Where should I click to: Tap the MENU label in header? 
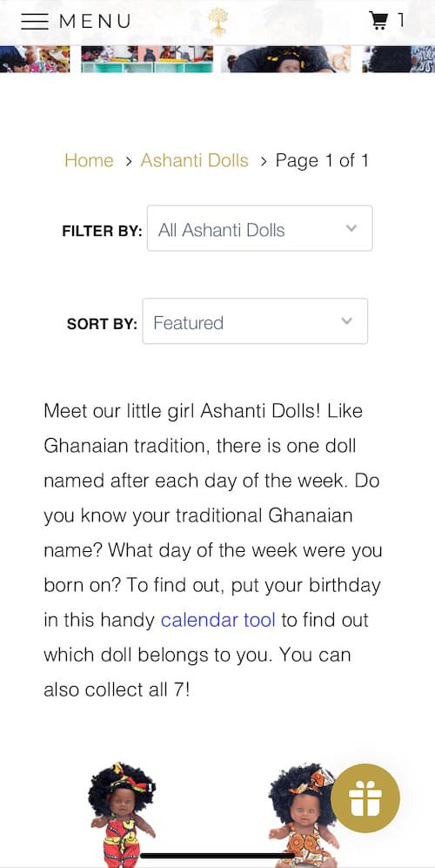[95, 21]
